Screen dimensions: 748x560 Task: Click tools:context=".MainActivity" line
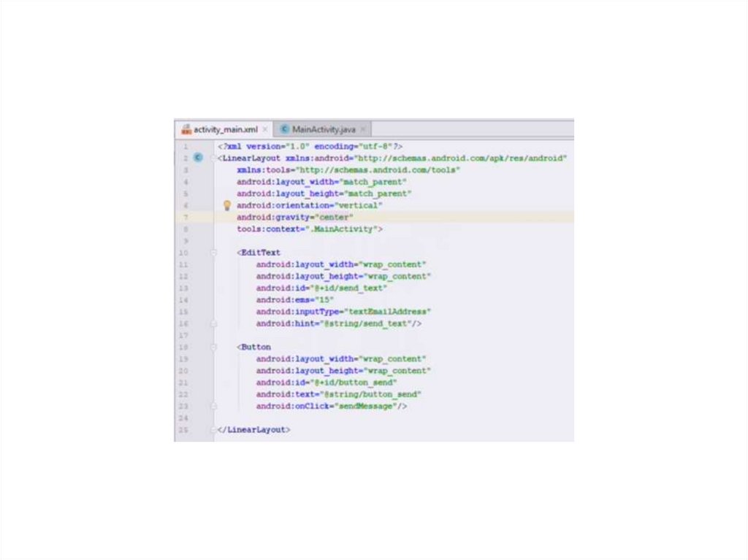[x=310, y=229]
